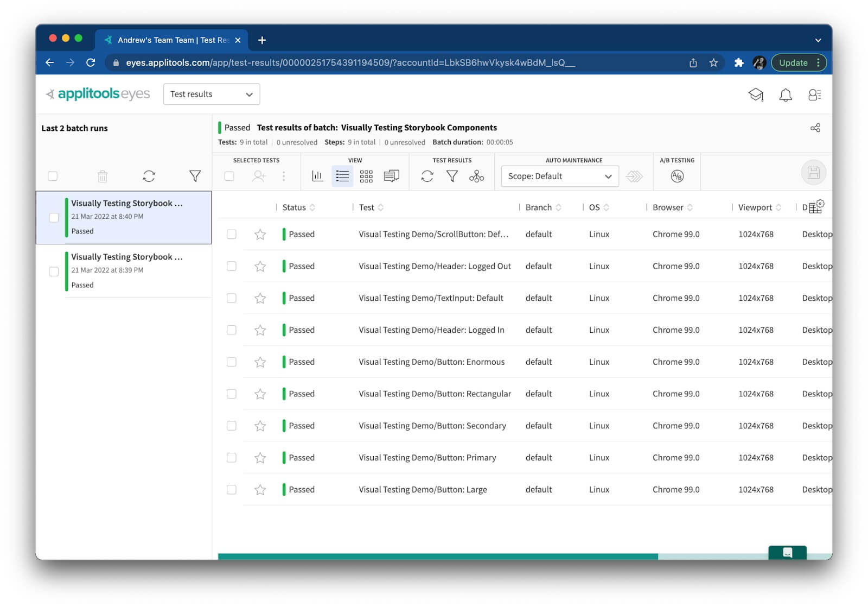
Task: Click the group-by icon in Test Results
Action: (476, 176)
